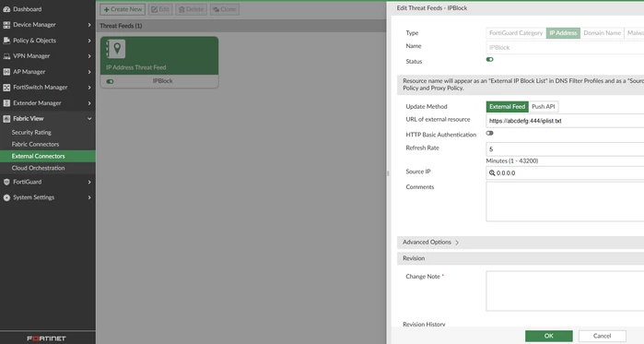Image resolution: width=644 pixels, height=344 pixels.
Task: Click the Fortinet logo at sidebar bottom
Action: (46, 338)
